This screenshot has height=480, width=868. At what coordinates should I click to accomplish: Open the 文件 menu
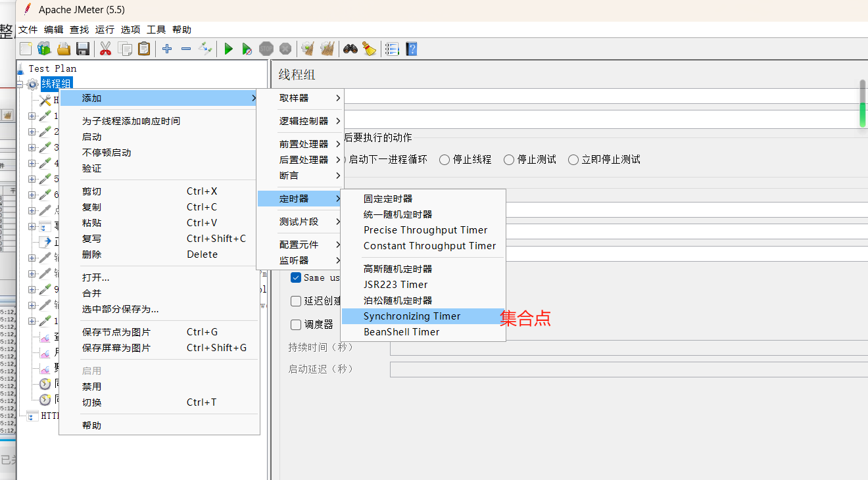28,30
